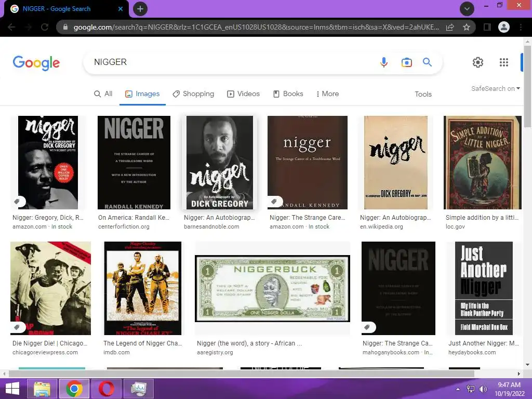Reload the current page

[x=45, y=27]
